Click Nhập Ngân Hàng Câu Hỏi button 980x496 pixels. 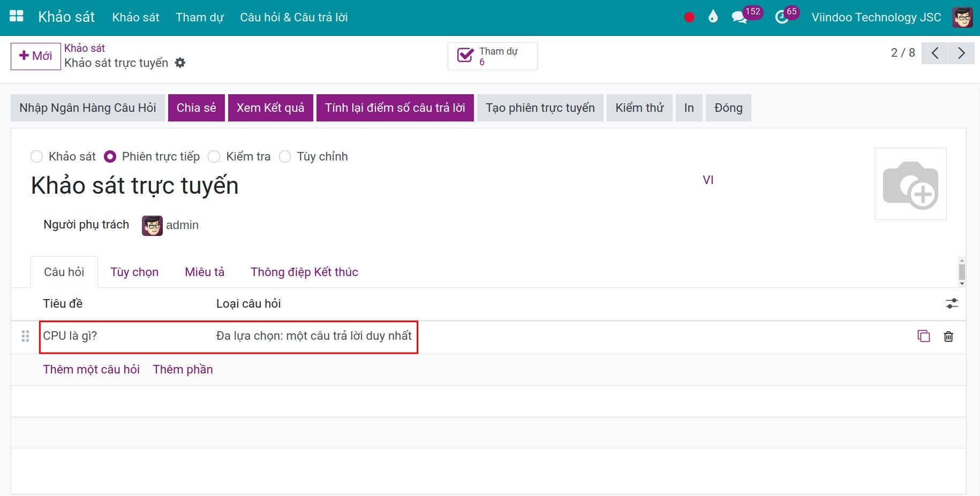tap(88, 108)
